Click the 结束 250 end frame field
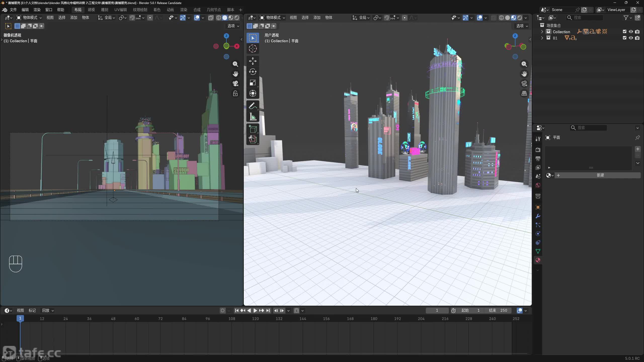 pos(498,310)
